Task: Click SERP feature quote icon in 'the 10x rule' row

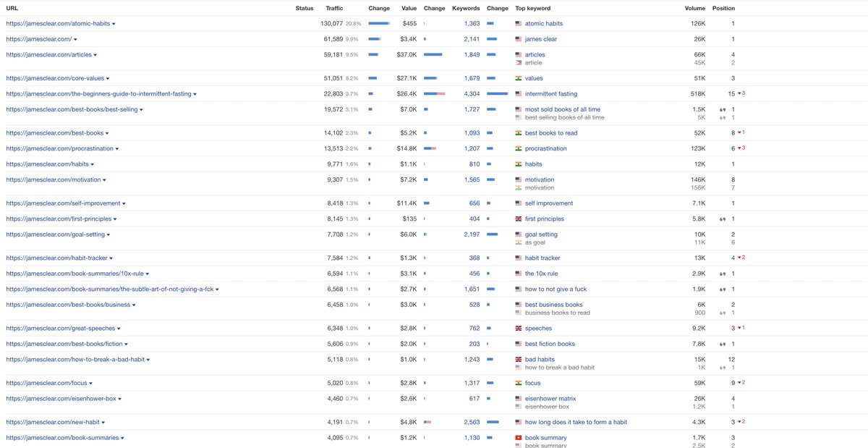Action: coord(722,274)
